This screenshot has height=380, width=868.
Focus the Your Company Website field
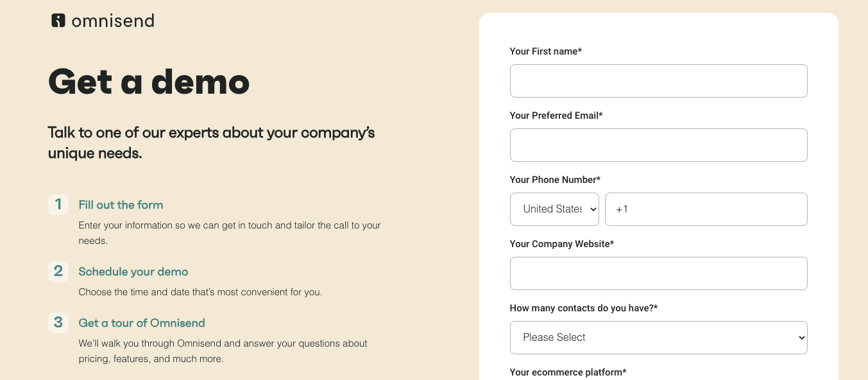(658, 273)
